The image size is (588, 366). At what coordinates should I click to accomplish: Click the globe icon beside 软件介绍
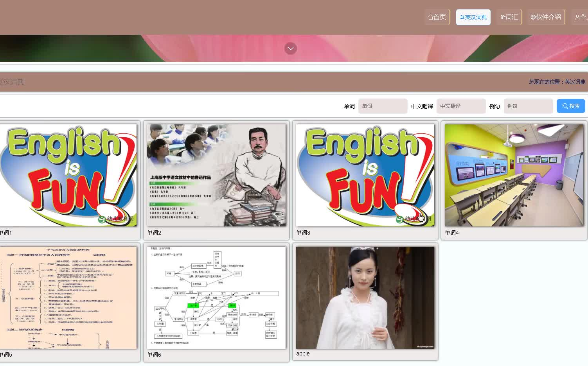pyautogui.click(x=533, y=17)
